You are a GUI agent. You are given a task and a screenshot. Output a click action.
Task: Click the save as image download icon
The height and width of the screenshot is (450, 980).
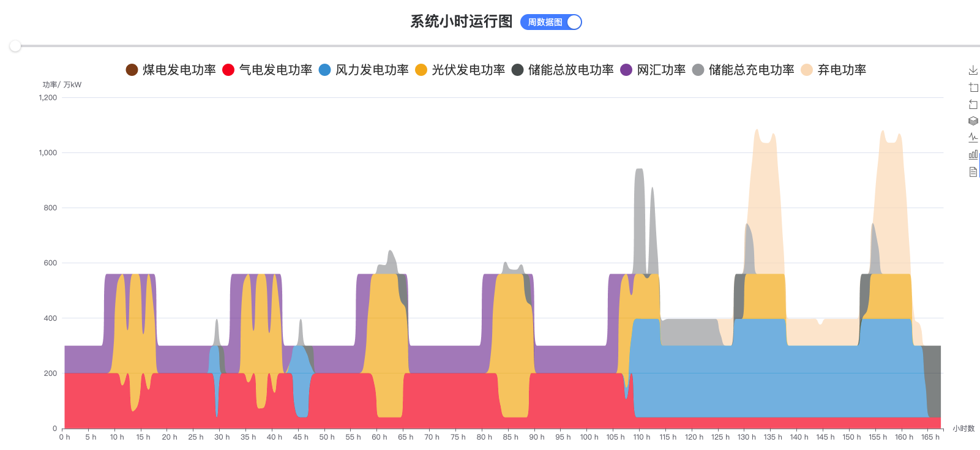point(973,70)
